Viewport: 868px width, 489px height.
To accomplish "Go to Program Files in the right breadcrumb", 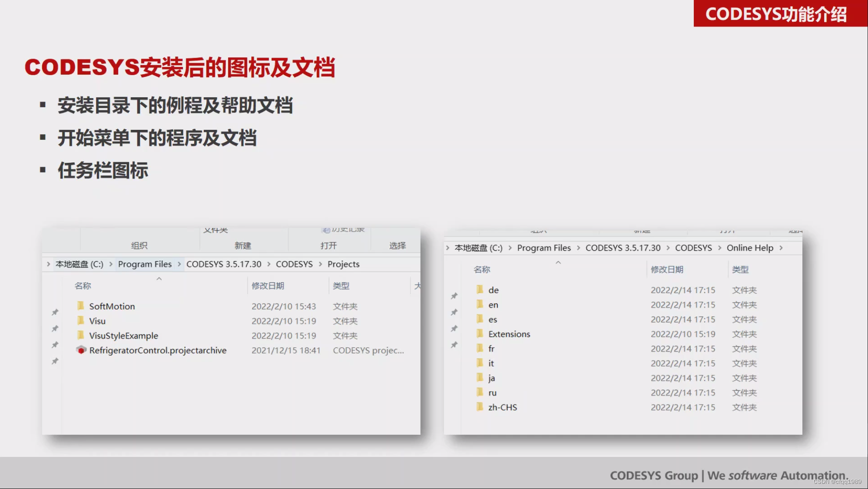I will [544, 248].
